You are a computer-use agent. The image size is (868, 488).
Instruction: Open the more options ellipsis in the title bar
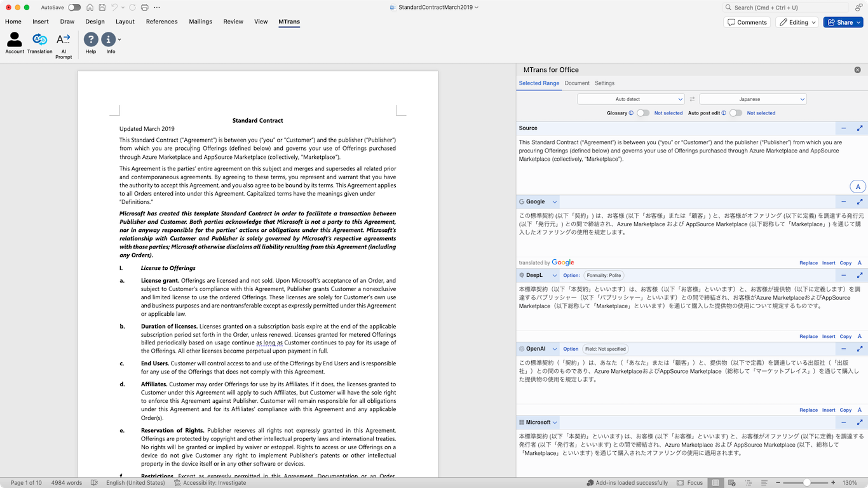tap(156, 8)
